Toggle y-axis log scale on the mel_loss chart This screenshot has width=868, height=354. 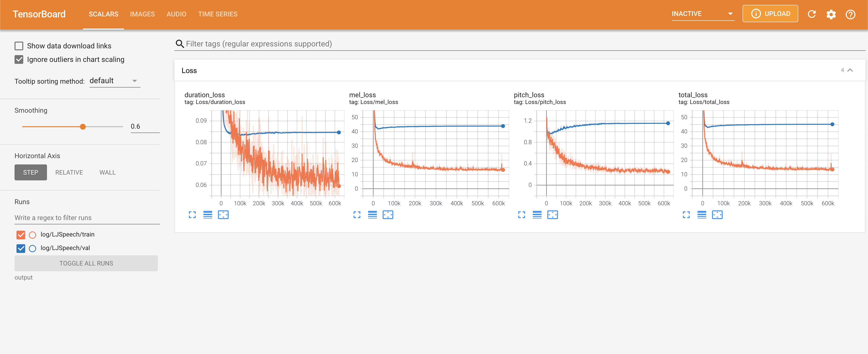tap(372, 215)
